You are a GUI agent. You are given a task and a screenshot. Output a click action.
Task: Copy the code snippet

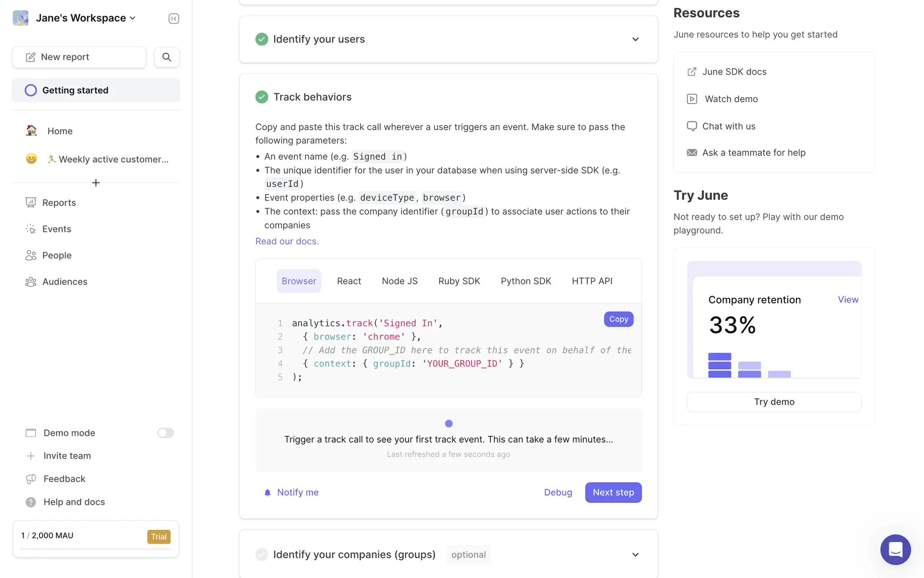click(x=618, y=319)
